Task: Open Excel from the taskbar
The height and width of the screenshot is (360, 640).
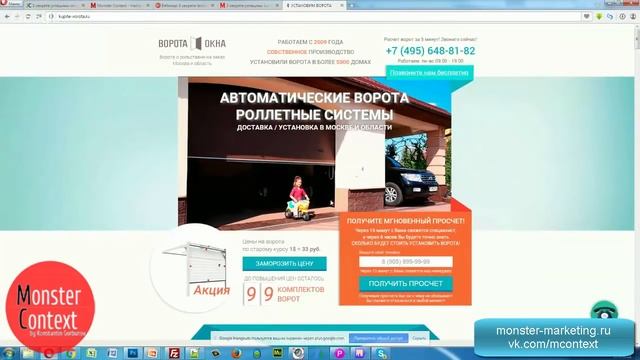Action: [x=91, y=353]
